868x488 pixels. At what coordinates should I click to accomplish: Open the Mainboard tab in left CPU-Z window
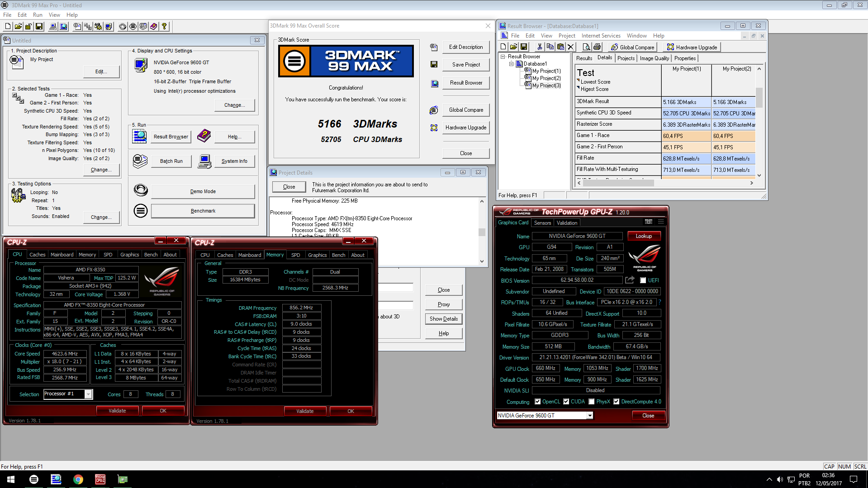tap(62, 255)
